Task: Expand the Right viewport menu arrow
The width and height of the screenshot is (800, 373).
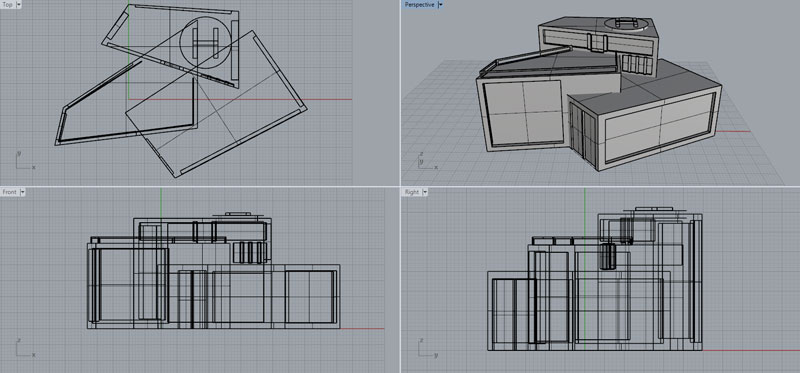Action: point(425,192)
